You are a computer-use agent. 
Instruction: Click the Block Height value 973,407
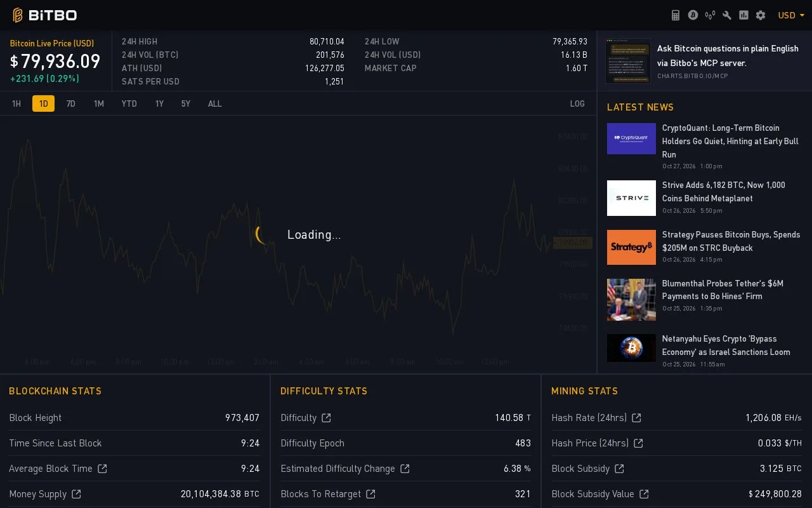click(242, 418)
